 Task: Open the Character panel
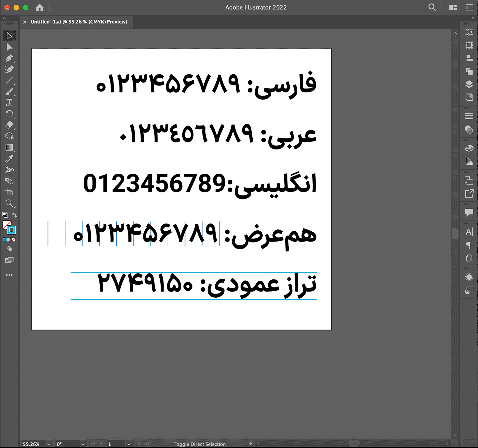(x=469, y=232)
